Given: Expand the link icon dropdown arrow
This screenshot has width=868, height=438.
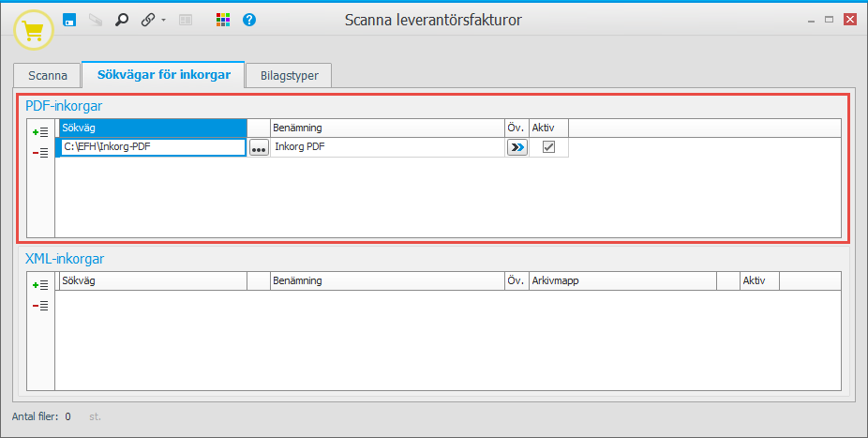Looking at the screenshot, I should click(x=163, y=21).
